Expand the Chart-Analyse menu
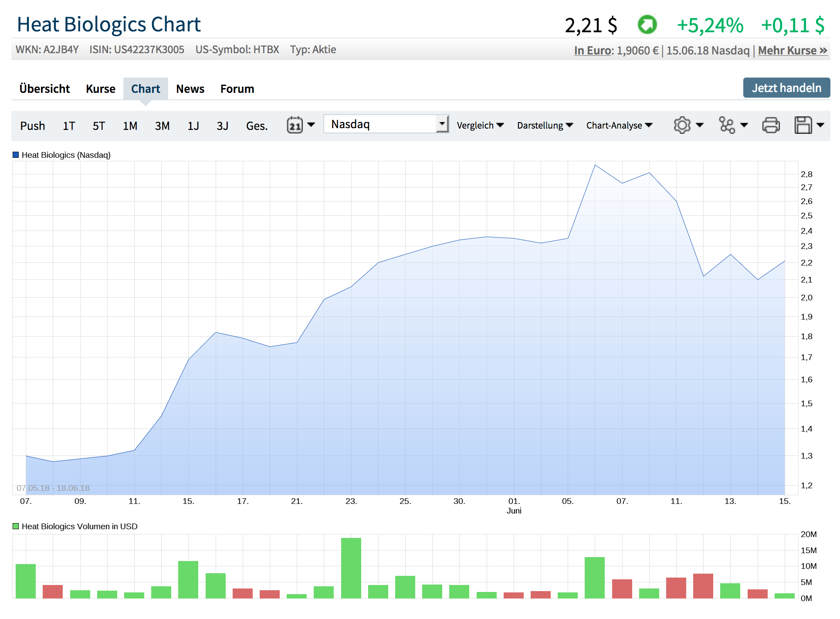 619,126
